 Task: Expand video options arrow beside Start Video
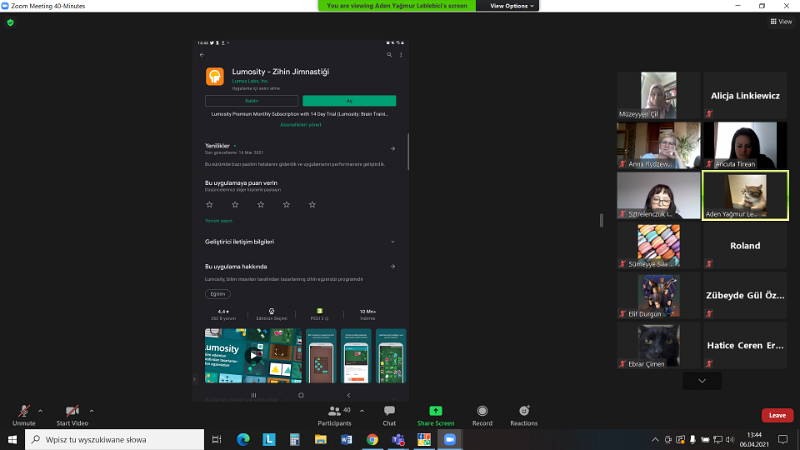point(91,411)
